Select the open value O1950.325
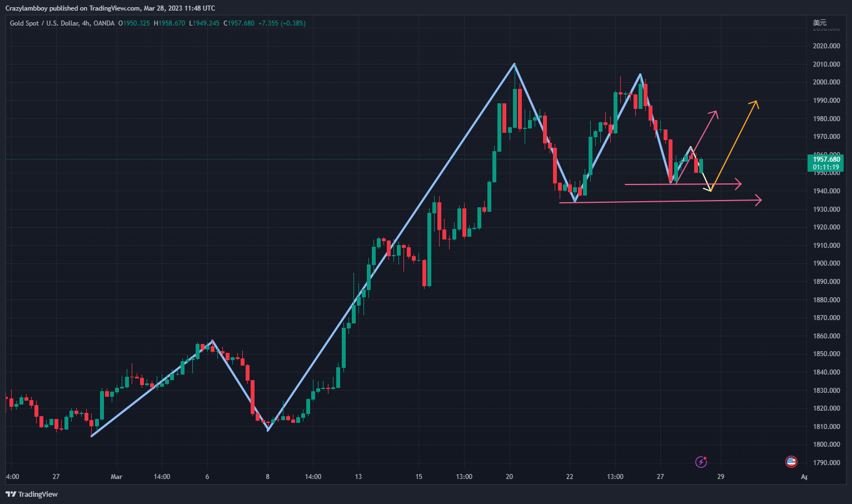Viewport: 852px width, 504px height. coord(134,23)
